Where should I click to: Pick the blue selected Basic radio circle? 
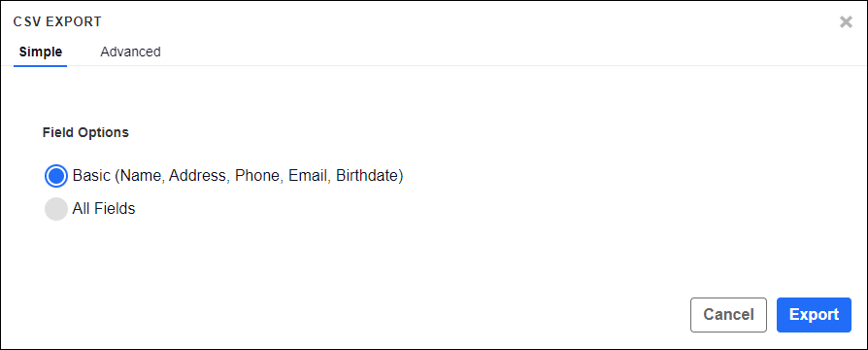56,176
